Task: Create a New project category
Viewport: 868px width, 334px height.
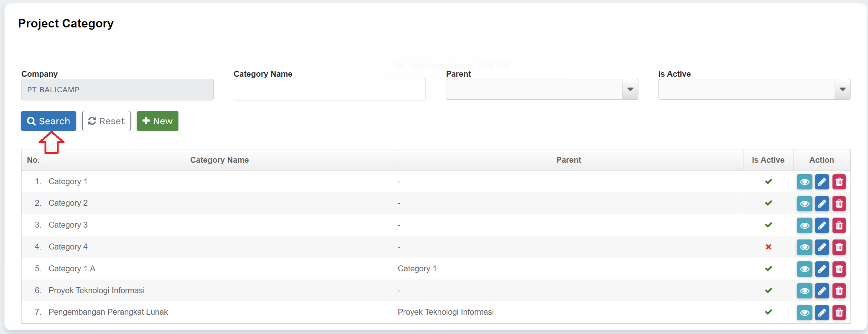Action: (x=157, y=121)
